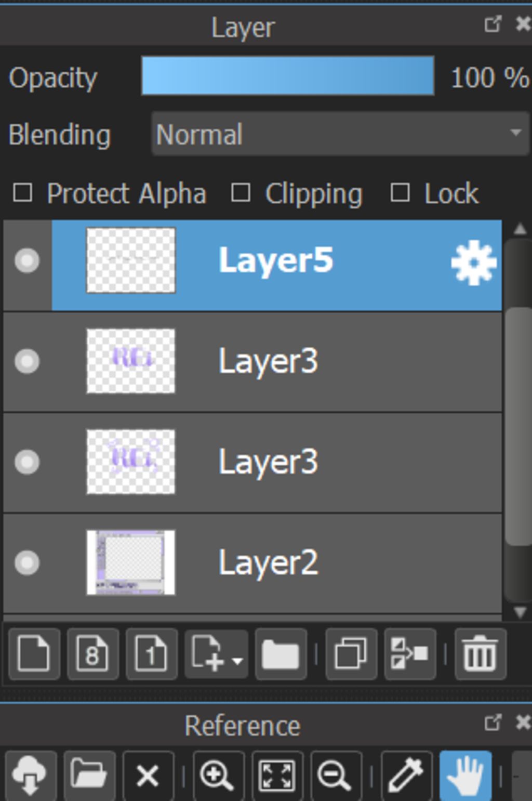Add a new 1-bit layer
532x801 pixels.
(151, 654)
